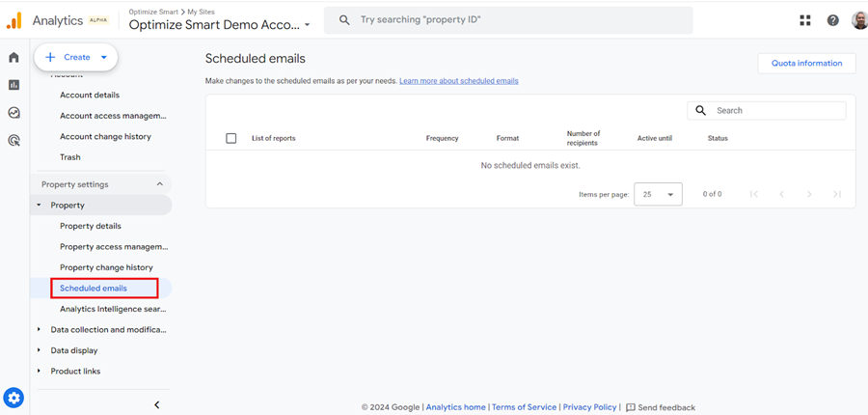The width and height of the screenshot is (868, 415).
Task: Open the Home icon in left rail
Action: point(14,57)
